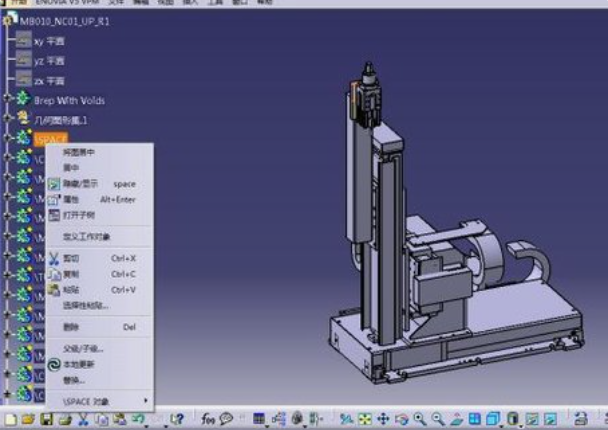The width and height of the screenshot is (608, 430).
Task: Select the MB010_NC01_UP_R1 root node
Action: (62, 20)
